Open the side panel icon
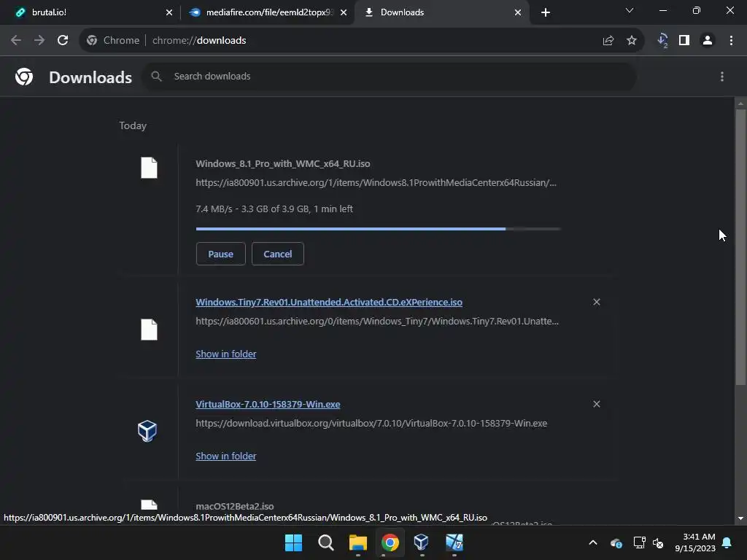This screenshot has height=560, width=747. click(684, 41)
